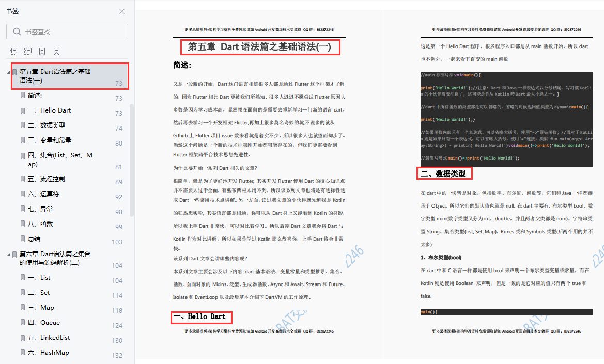Go to bookmark 一、Hello Dart
The width and height of the screenshot is (604, 364).
49,110
